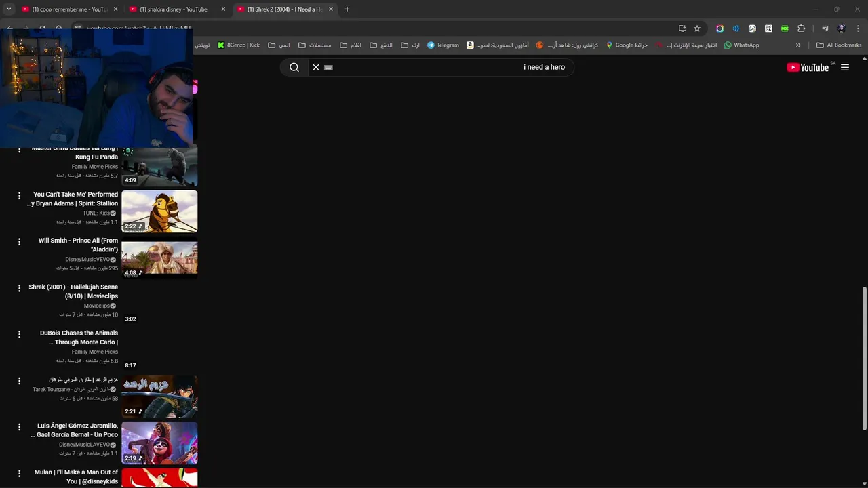Open the Chrome three-dot menu
Screen dimensions: 868x488
[x=858, y=28]
